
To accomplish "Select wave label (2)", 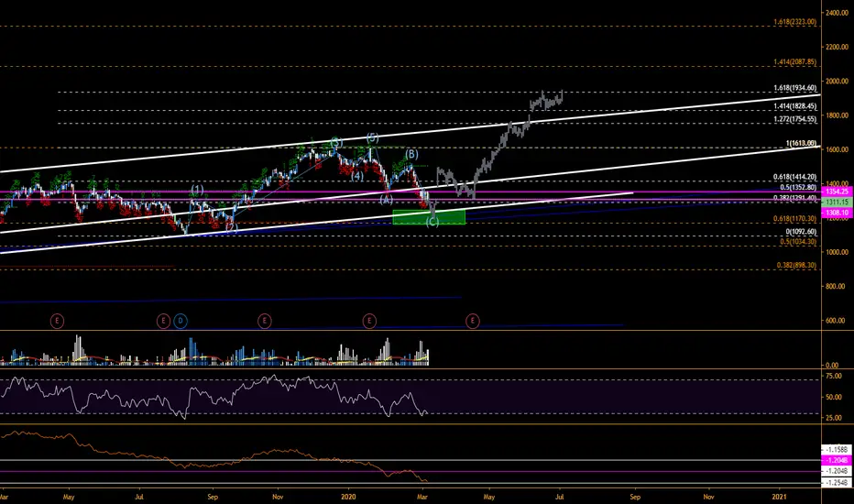I will 232,228.
